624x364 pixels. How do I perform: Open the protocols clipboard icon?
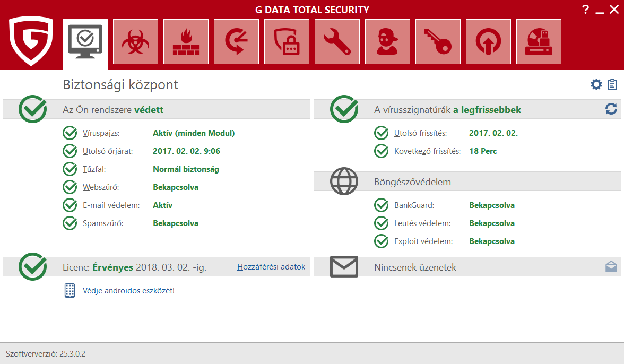(x=612, y=84)
